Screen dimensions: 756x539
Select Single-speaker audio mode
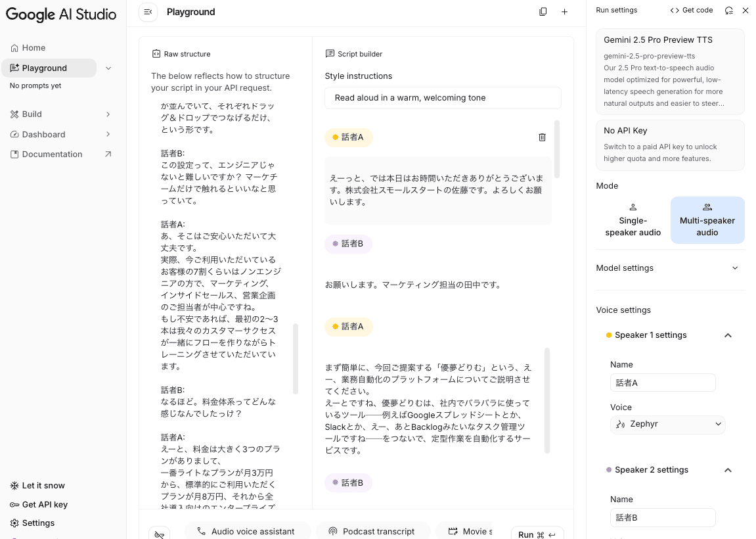pyautogui.click(x=633, y=220)
